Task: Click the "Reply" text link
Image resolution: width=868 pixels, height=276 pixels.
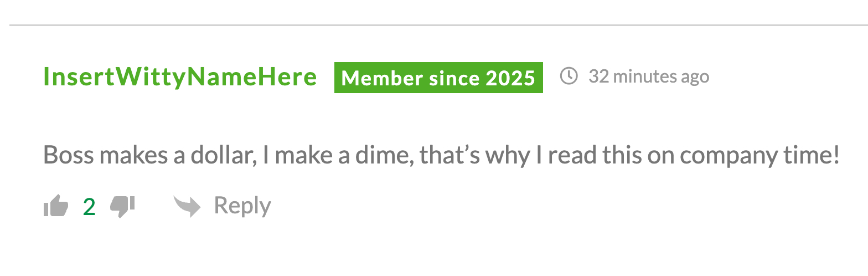Action: [x=242, y=206]
